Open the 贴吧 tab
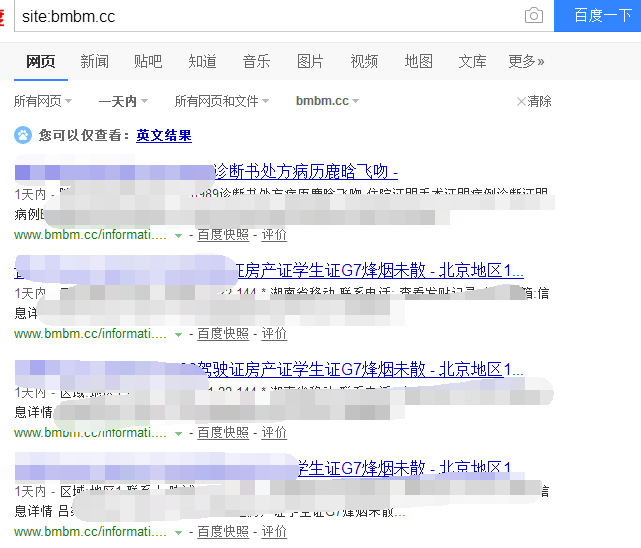The height and width of the screenshot is (548, 641). [x=148, y=62]
